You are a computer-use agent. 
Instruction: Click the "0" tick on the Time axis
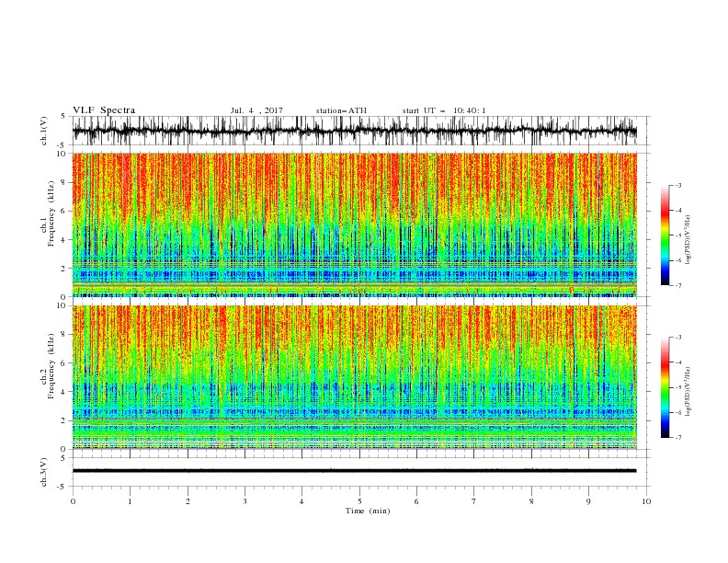coord(73,501)
